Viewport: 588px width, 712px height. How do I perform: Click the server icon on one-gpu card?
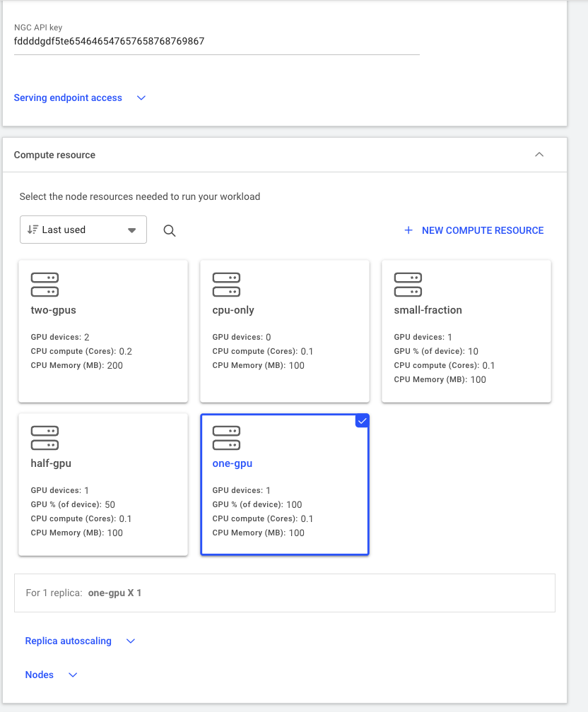(226, 438)
